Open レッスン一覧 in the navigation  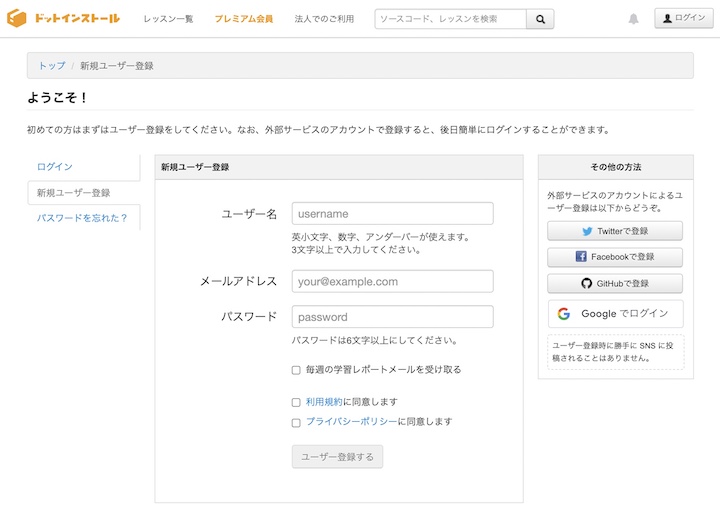tap(168, 19)
